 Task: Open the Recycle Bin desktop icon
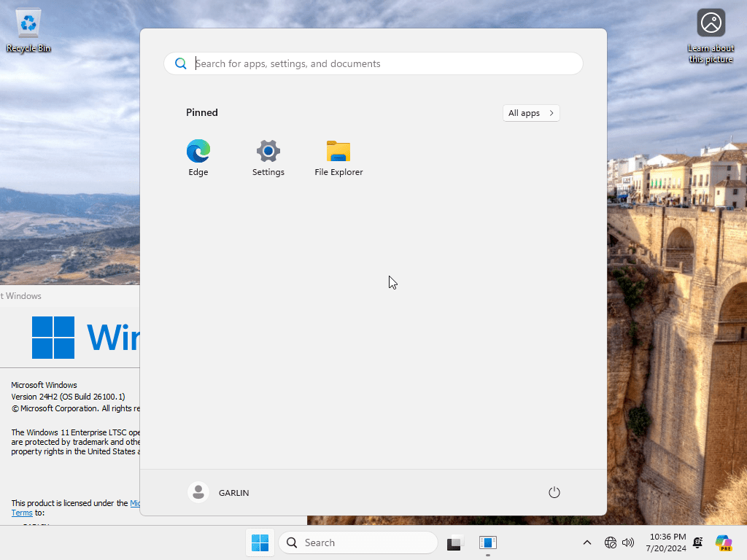[x=28, y=31]
